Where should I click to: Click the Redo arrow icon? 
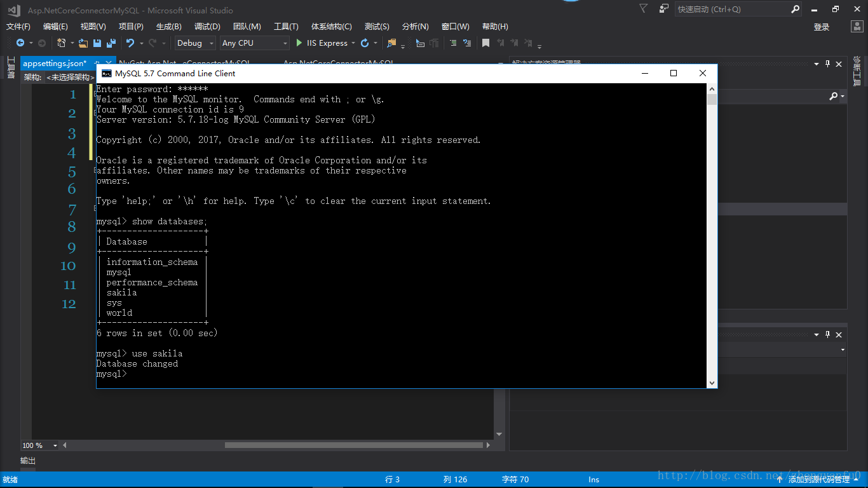click(153, 43)
